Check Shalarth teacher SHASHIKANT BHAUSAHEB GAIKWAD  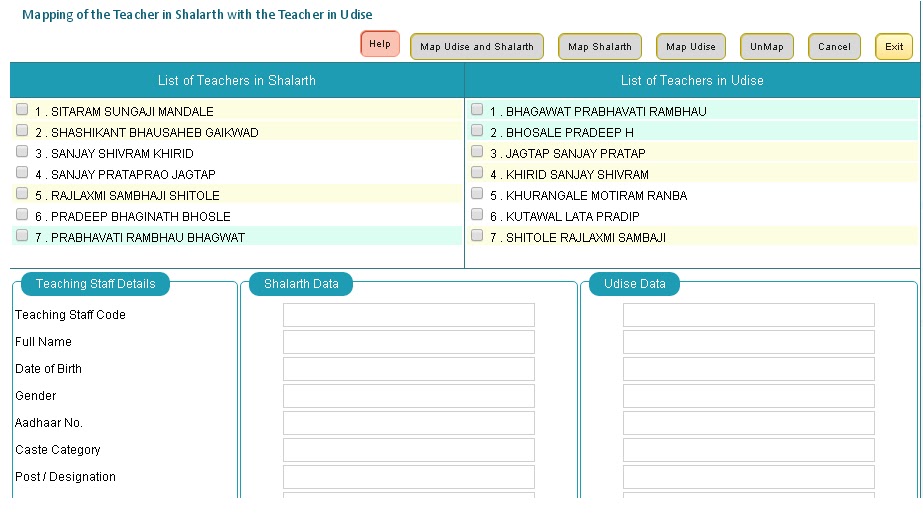pos(22,130)
